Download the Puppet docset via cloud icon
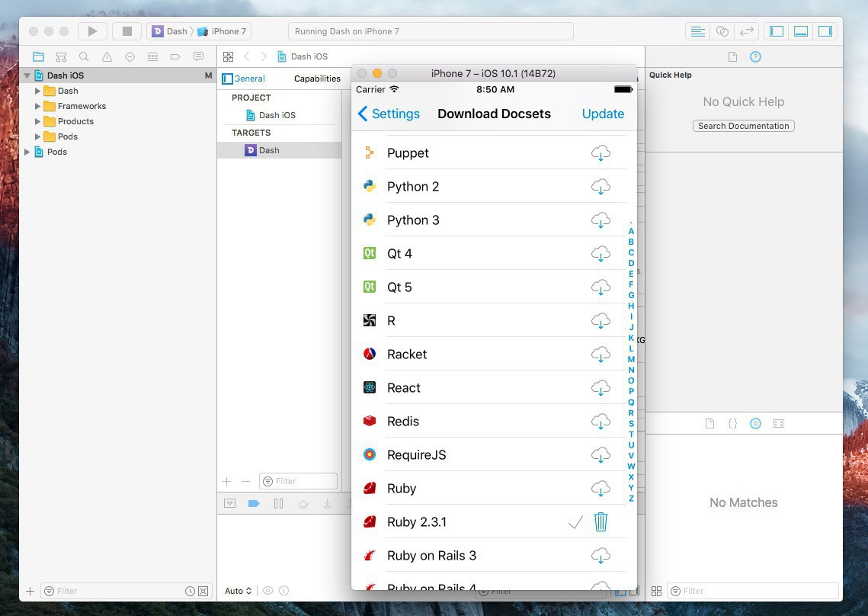 601,153
